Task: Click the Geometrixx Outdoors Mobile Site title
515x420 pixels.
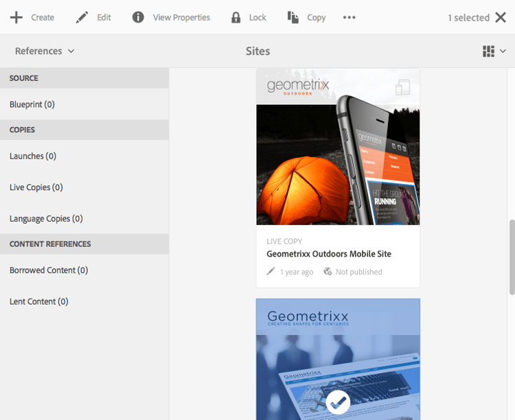Action: coord(329,254)
